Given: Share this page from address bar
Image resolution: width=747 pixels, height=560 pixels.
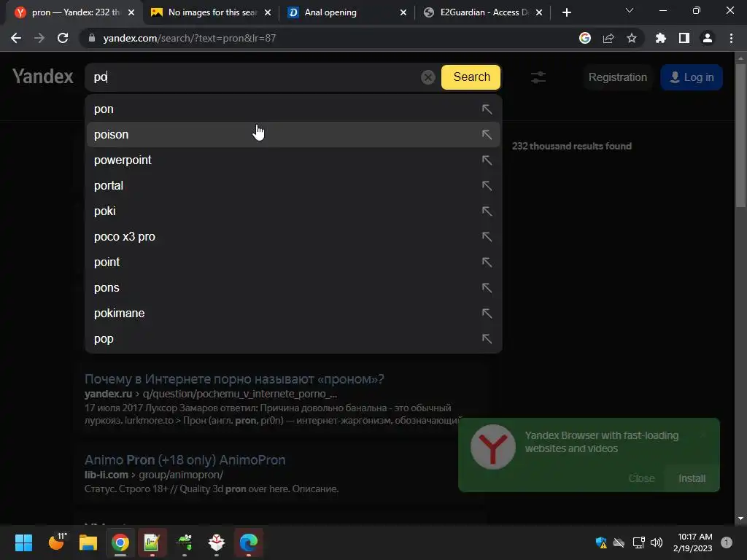Looking at the screenshot, I should coord(608,38).
